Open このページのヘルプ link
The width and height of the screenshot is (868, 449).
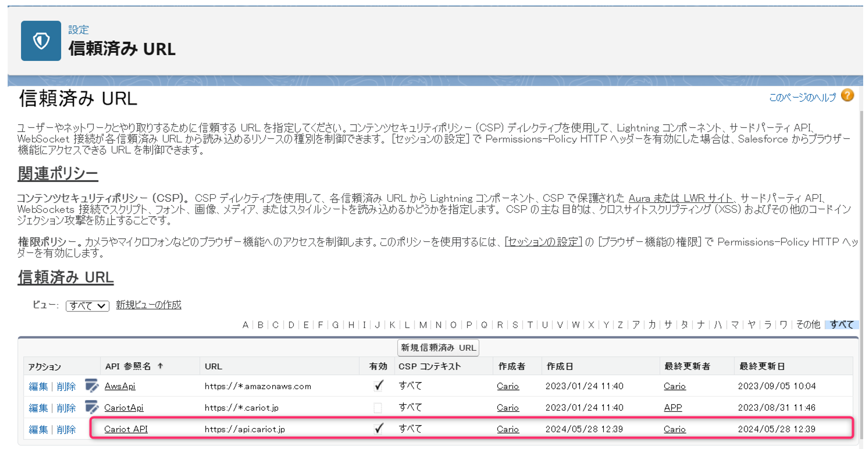[x=802, y=97]
